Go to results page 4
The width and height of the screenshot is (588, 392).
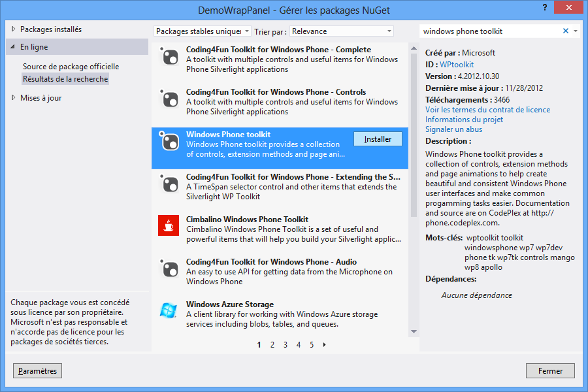pos(299,345)
